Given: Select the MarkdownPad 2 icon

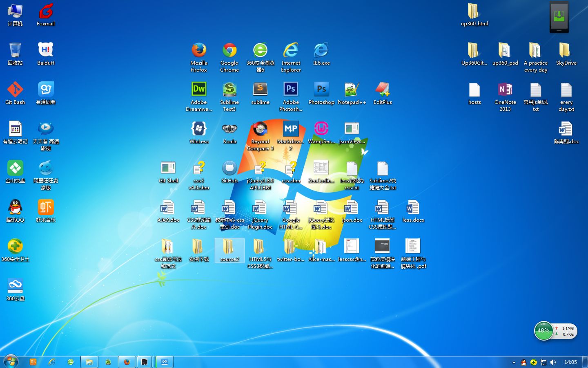Looking at the screenshot, I should (291, 136).
